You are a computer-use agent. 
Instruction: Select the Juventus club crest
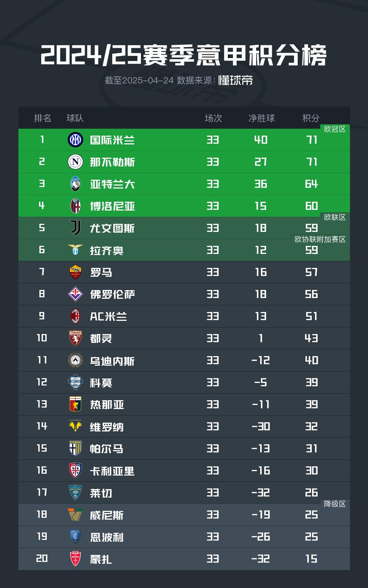click(x=75, y=228)
